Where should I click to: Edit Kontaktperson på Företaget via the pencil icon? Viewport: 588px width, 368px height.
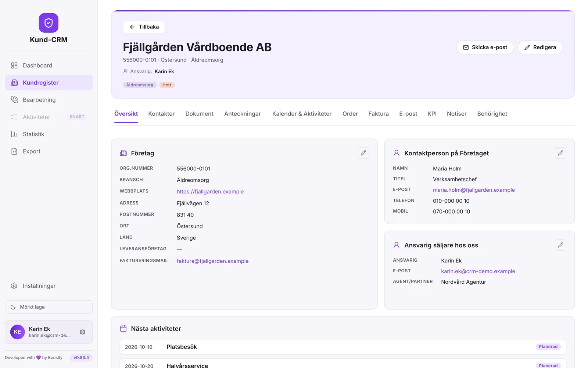[x=560, y=153]
